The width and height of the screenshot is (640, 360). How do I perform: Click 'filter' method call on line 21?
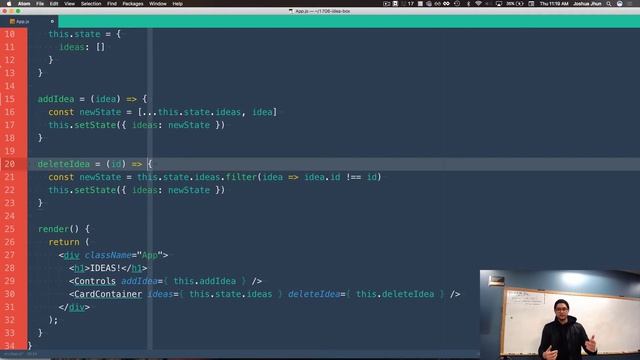pos(241,177)
